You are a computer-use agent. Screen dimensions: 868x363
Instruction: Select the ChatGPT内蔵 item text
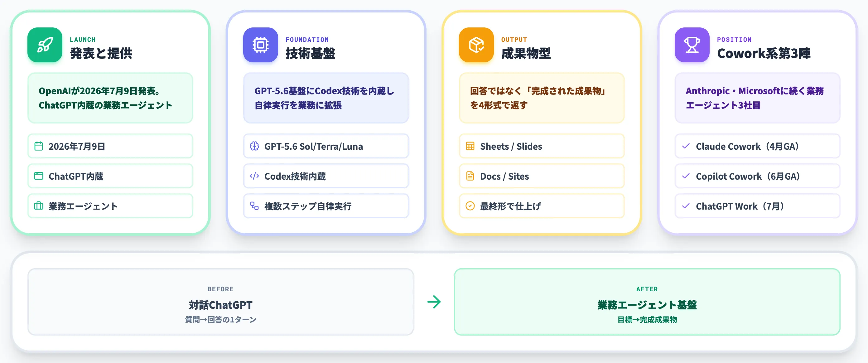pyautogui.click(x=76, y=176)
